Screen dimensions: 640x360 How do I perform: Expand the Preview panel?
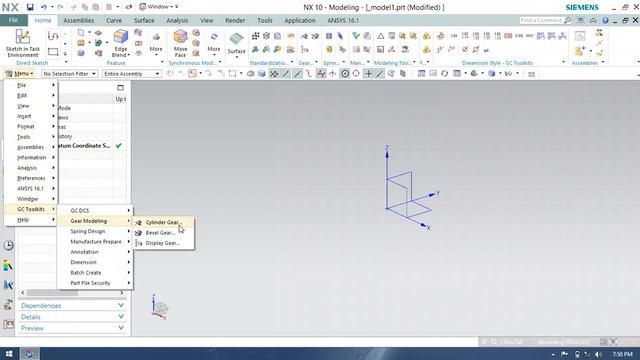click(73, 328)
